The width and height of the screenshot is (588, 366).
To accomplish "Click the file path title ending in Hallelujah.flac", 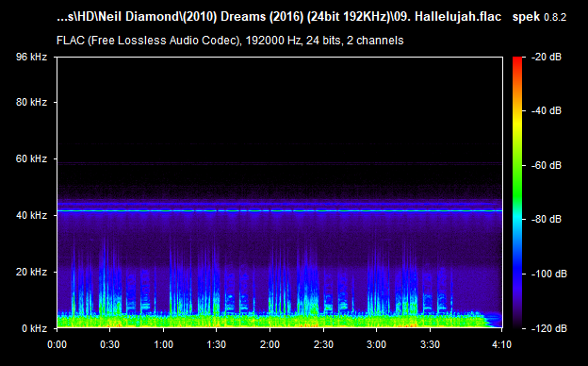I will 279,17.
